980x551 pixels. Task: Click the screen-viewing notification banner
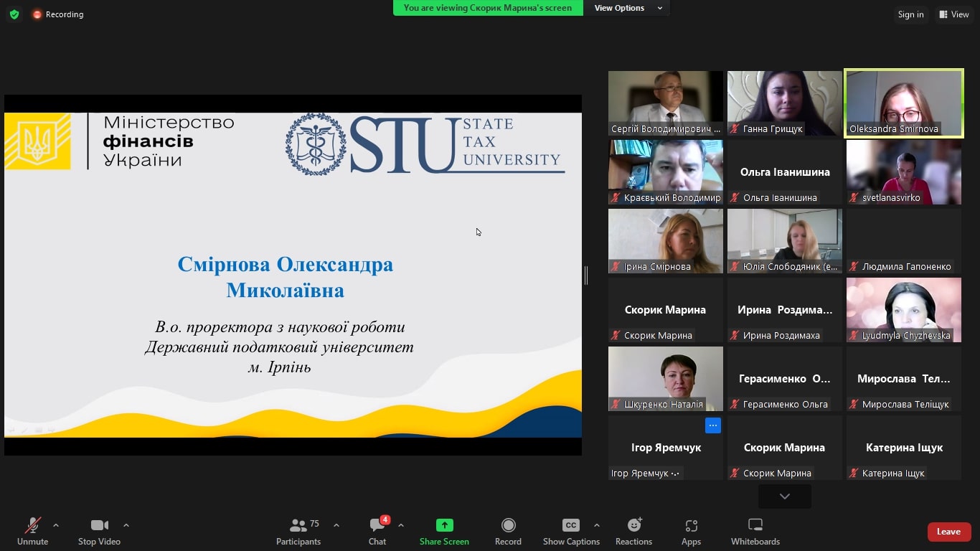pos(488,8)
